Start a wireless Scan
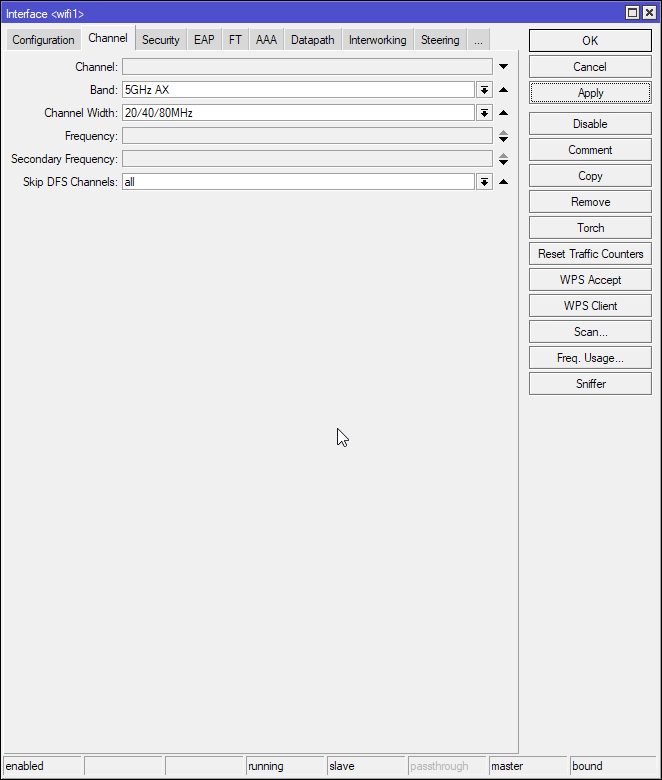 [x=590, y=332]
